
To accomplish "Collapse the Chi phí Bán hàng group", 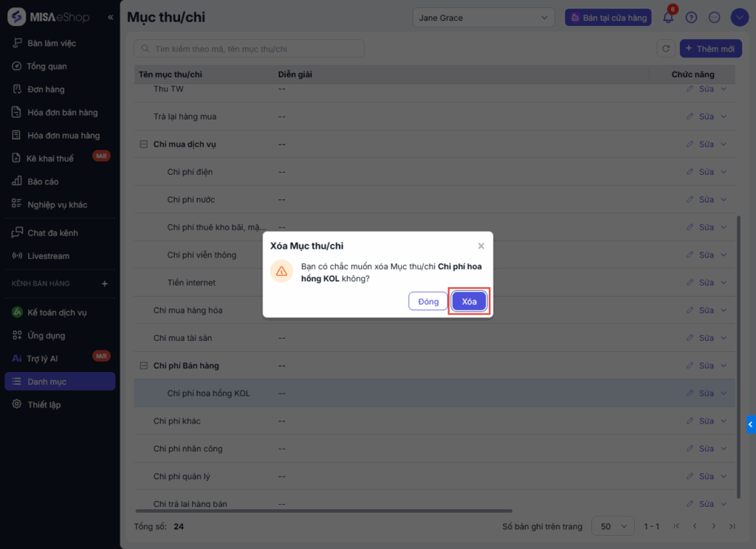I will (x=144, y=366).
